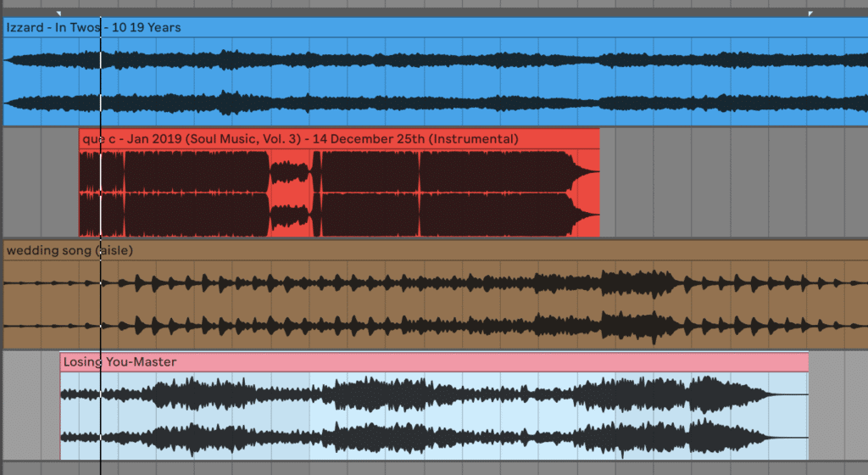
Task: Click the loop end marker at top right
Action: point(810,14)
